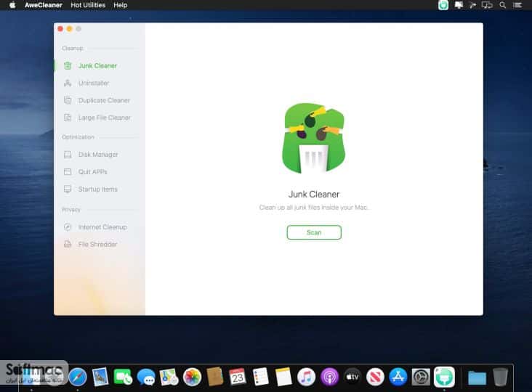Open FaceTime from the Dock
Viewport: 532px width, 392px height.
pyautogui.click(x=123, y=377)
